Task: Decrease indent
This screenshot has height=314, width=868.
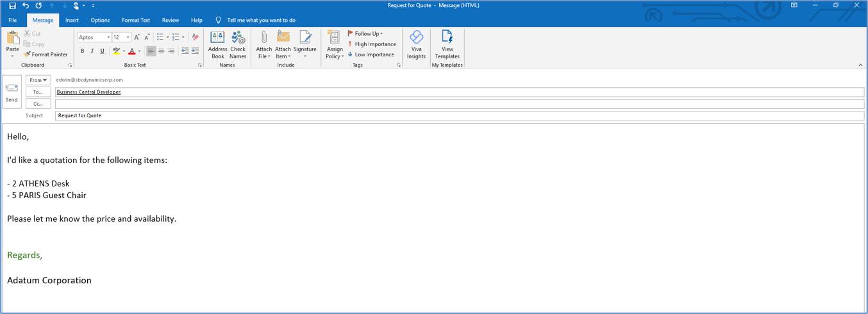Action: click(185, 51)
